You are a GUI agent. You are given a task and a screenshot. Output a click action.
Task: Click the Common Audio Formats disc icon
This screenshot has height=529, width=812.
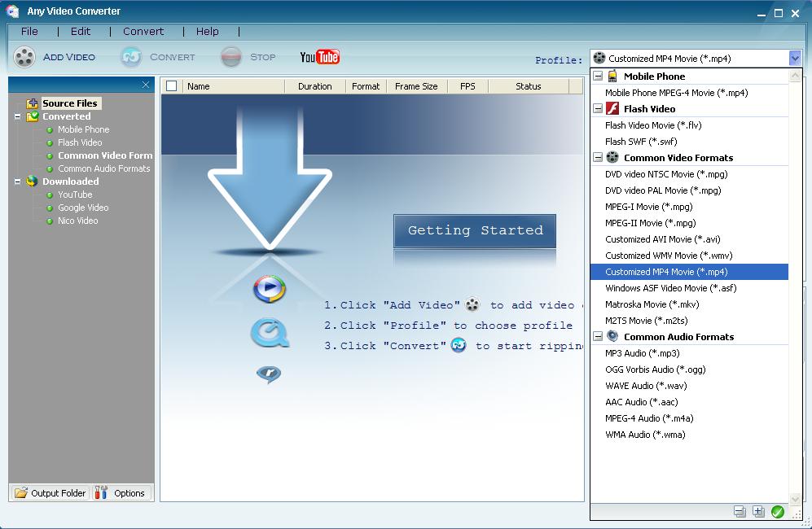point(612,336)
